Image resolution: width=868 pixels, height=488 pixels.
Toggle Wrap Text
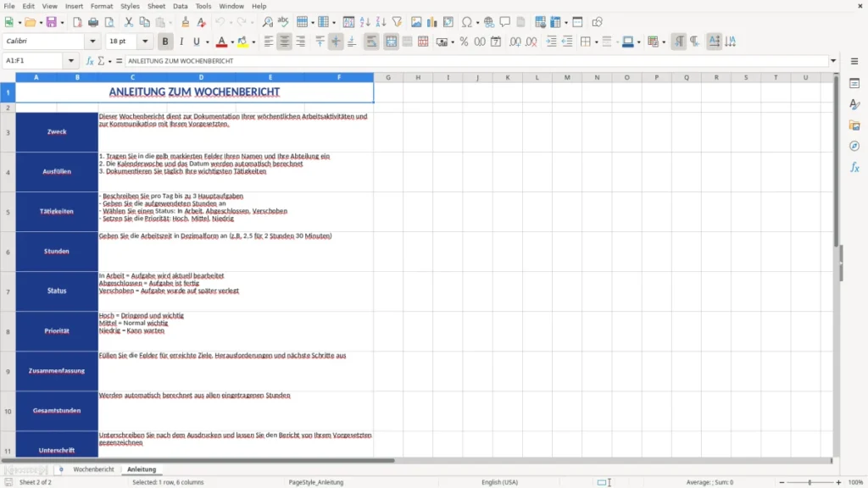(371, 42)
